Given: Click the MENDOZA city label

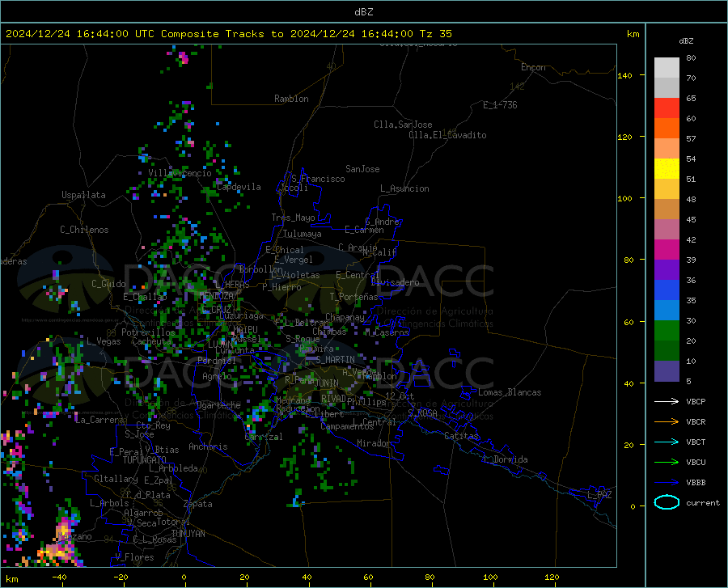Looking at the screenshot, I should (216, 296).
